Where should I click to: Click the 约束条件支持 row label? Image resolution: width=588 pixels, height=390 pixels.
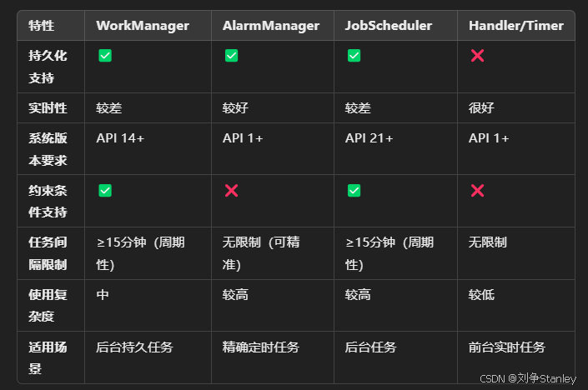48,201
